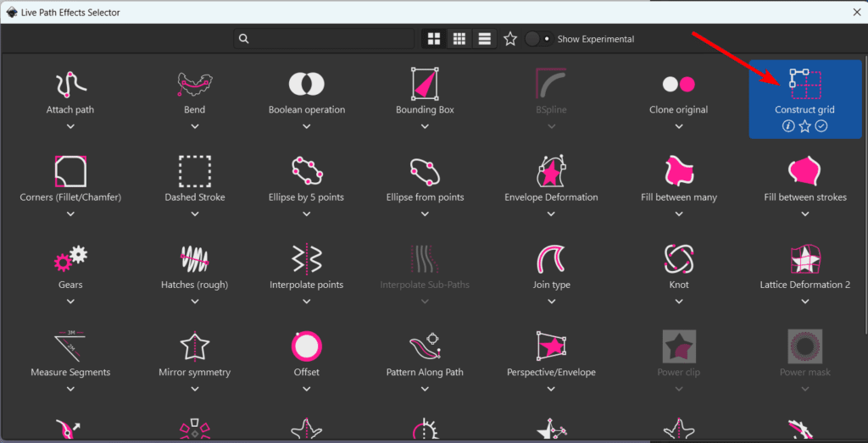
Task: Switch to list view layout
Action: coord(484,39)
